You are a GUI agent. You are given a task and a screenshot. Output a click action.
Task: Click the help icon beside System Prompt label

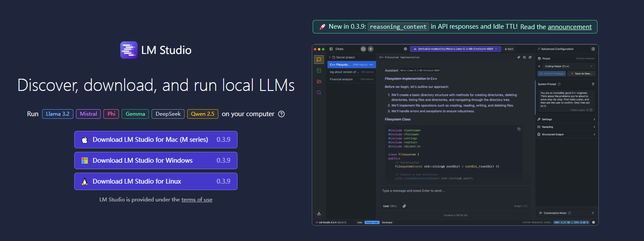pyautogui.click(x=559, y=84)
